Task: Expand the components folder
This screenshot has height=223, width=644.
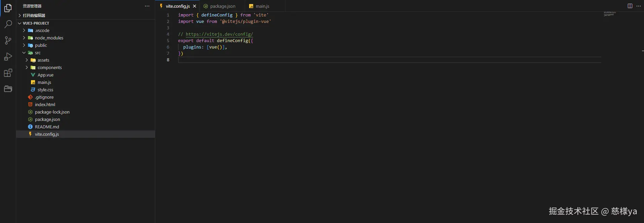Action: point(27,67)
